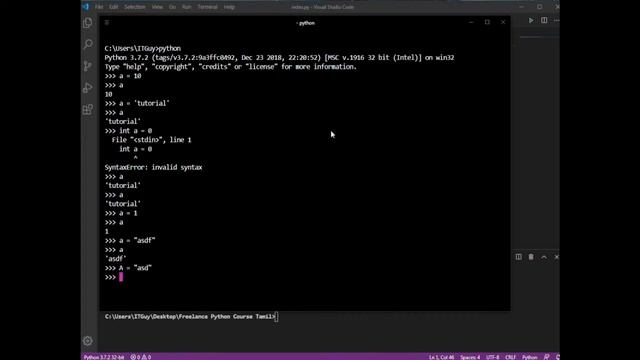Open the View menu
Screen dimensions: 640x360
click(157, 7)
